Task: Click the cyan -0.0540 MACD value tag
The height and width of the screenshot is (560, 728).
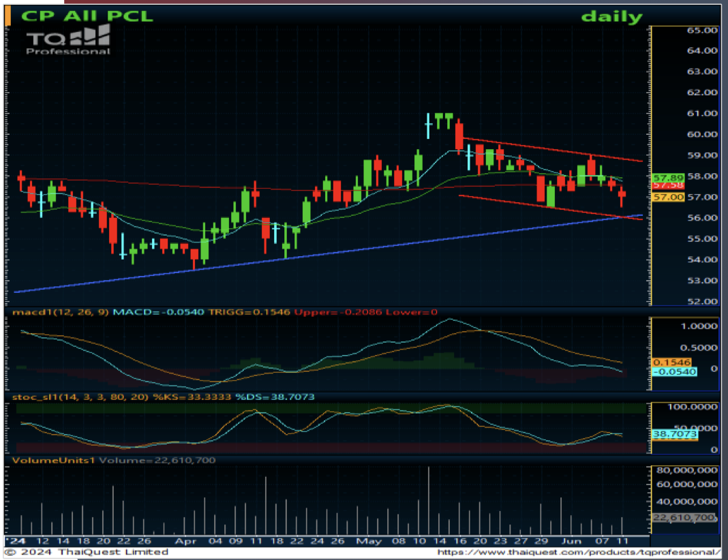Action: pos(675,372)
